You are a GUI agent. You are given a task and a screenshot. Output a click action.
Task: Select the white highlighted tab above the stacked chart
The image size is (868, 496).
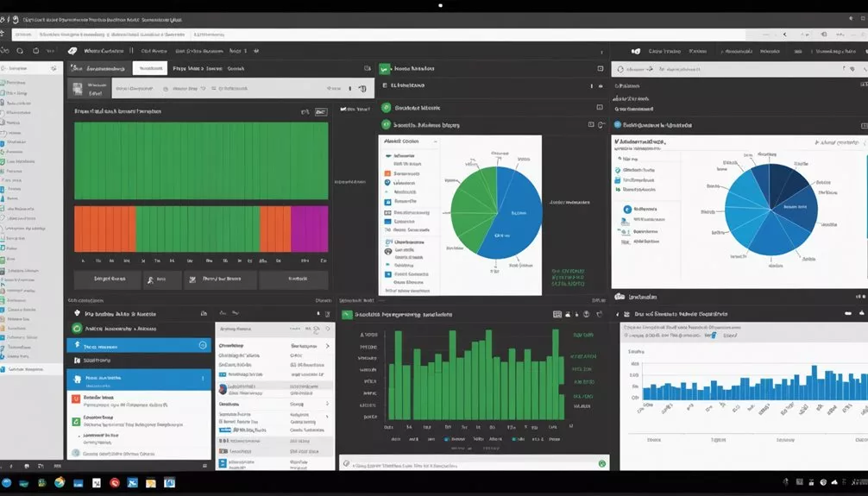pos(150,67)
